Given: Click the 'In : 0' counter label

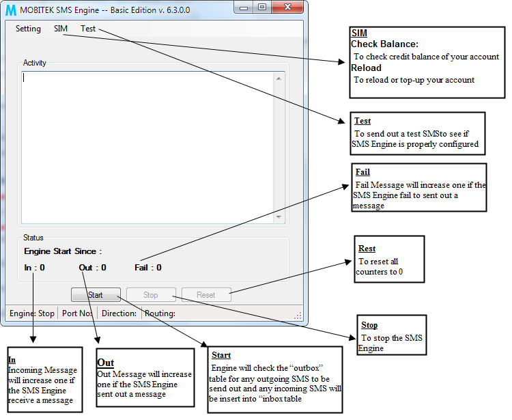Looking at the screenshot, I should tap(35, 268).
